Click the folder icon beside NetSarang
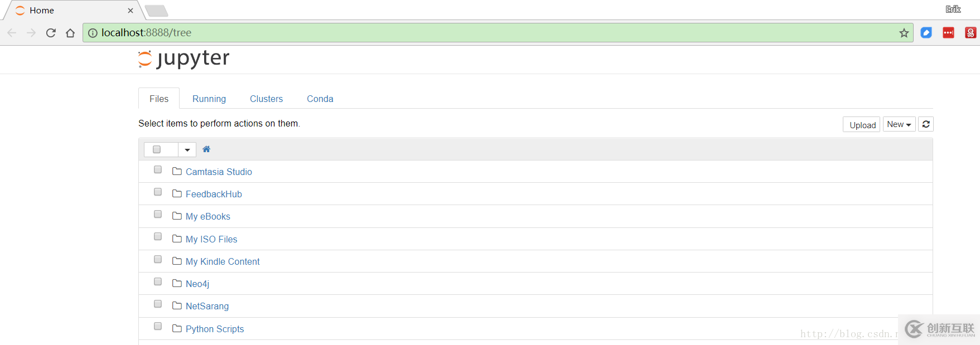Viewport: 980px width, 345px height. coord(177,305)
